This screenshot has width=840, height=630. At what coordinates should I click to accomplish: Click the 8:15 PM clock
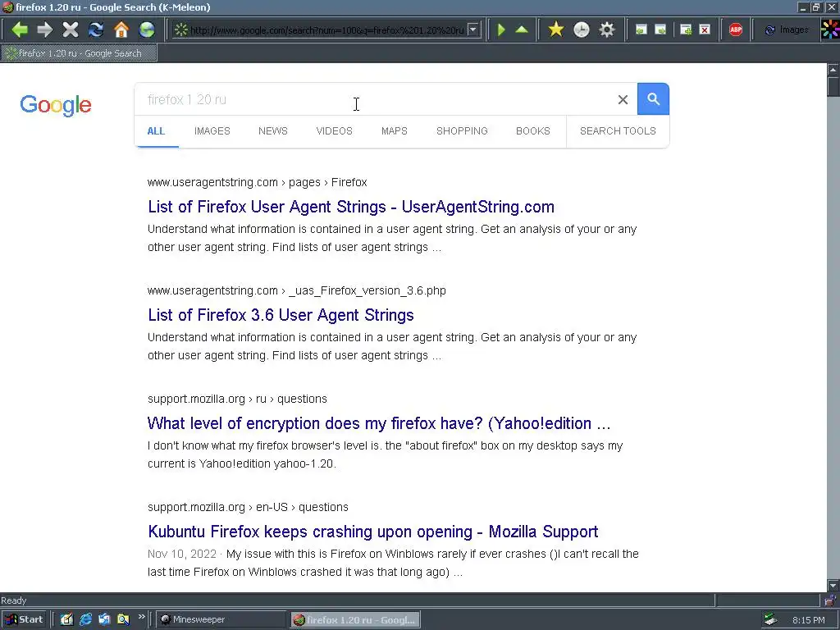point(808,620)
